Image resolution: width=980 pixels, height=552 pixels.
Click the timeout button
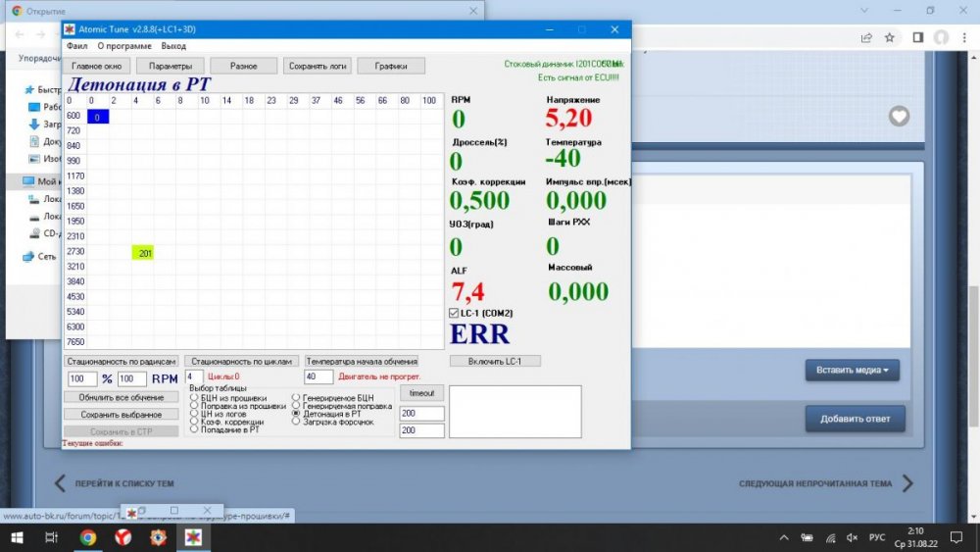[x=421, y=393]
